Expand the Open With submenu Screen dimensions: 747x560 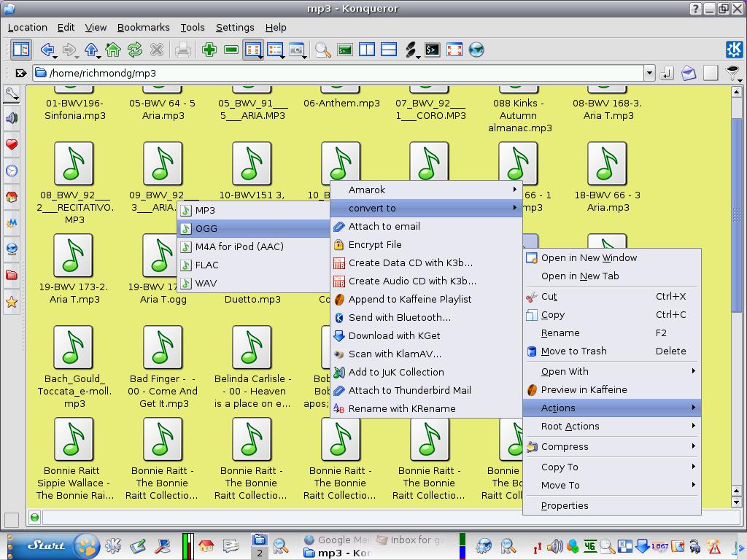(612, 371)
